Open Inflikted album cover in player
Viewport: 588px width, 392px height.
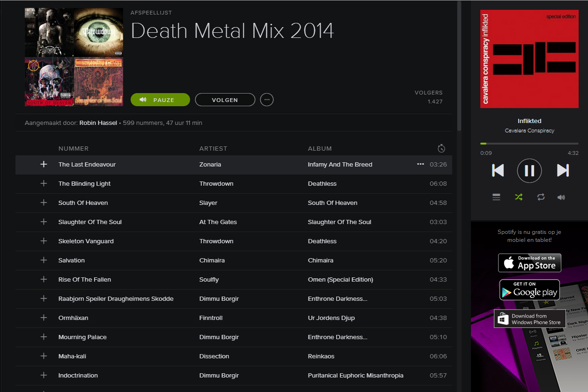529,58
